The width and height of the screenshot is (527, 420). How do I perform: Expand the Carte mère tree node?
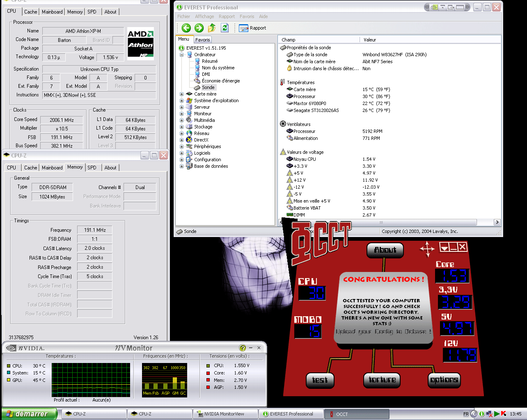tap(181, 94)
